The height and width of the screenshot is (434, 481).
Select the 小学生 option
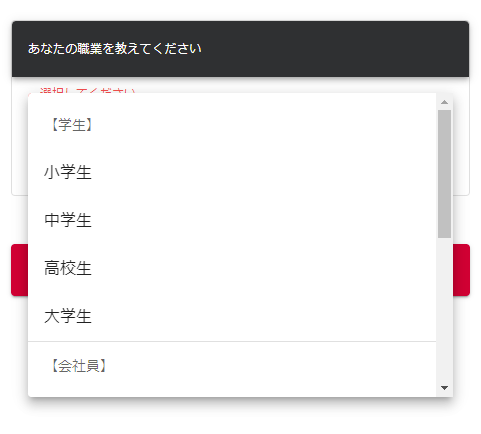pos(232,173)
